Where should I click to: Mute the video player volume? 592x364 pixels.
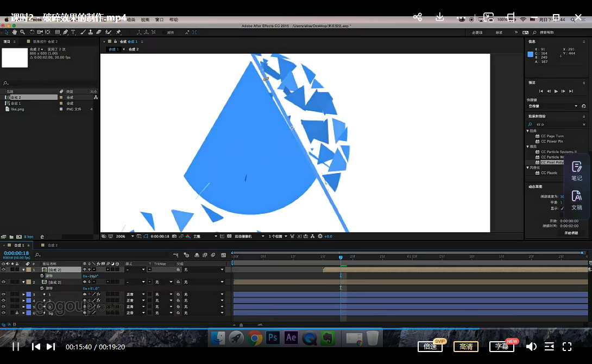click(x=531, y=347)
